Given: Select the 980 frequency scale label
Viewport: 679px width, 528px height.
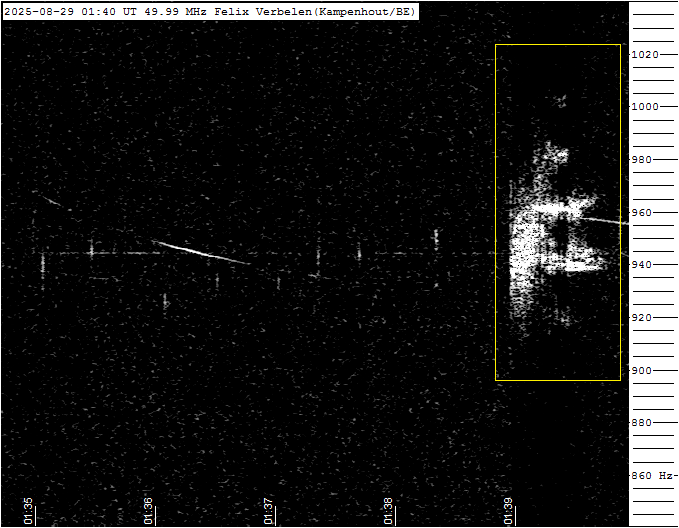Looking at the screenshot, I should (642, 160).
